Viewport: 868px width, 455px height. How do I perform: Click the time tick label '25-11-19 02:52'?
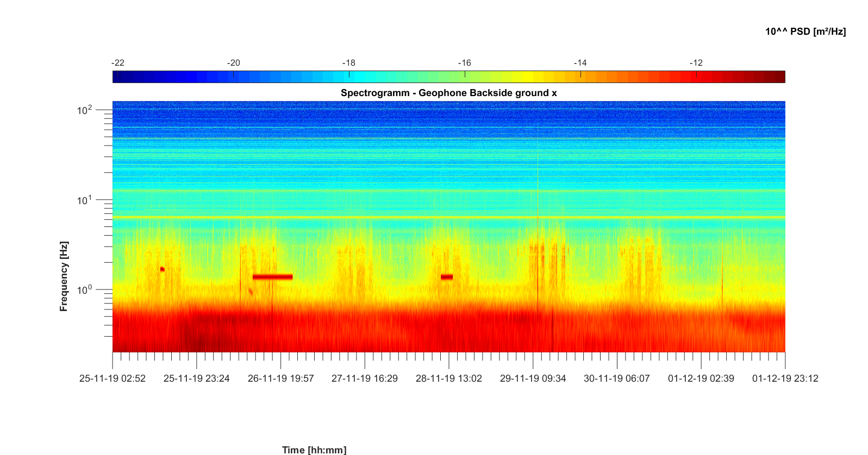pos(113,378)
